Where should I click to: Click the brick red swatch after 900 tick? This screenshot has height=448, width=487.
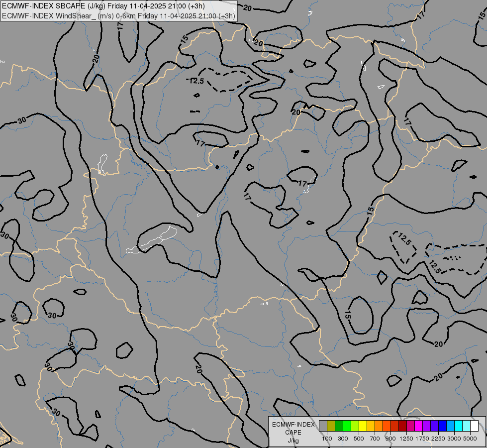394,426
